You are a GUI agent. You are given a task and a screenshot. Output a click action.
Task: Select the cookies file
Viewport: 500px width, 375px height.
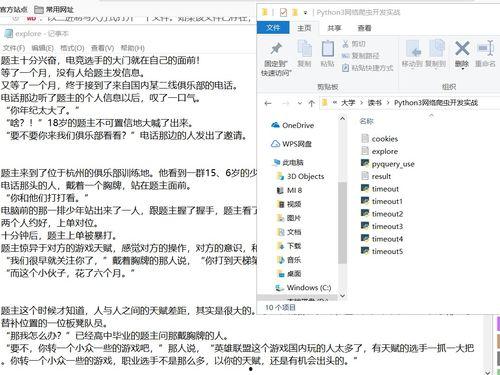pyautogui.click(x=380, y=139)
